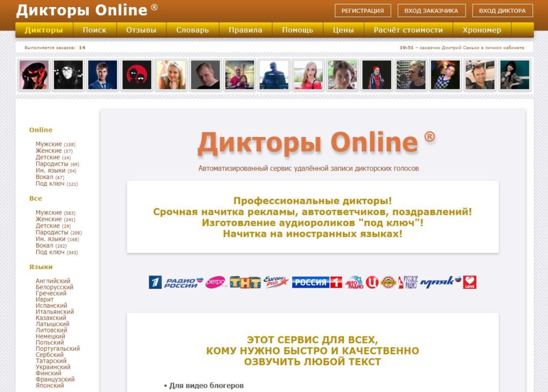
Task: Click the Вход диктора button
Action: 502,11
